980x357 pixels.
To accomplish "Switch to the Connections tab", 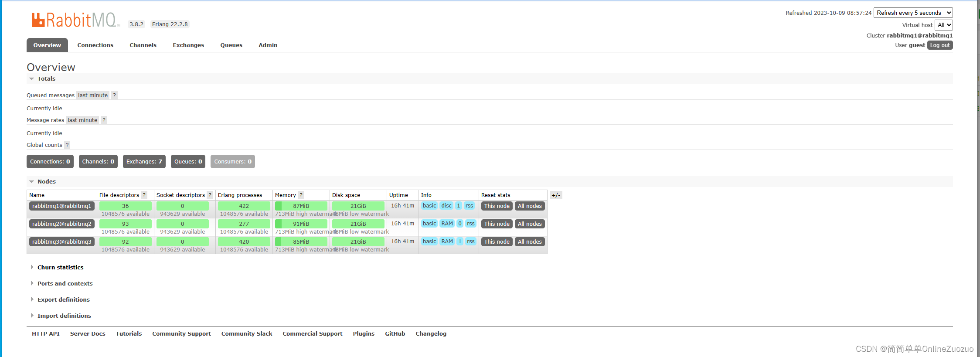I will pos(95,45).
